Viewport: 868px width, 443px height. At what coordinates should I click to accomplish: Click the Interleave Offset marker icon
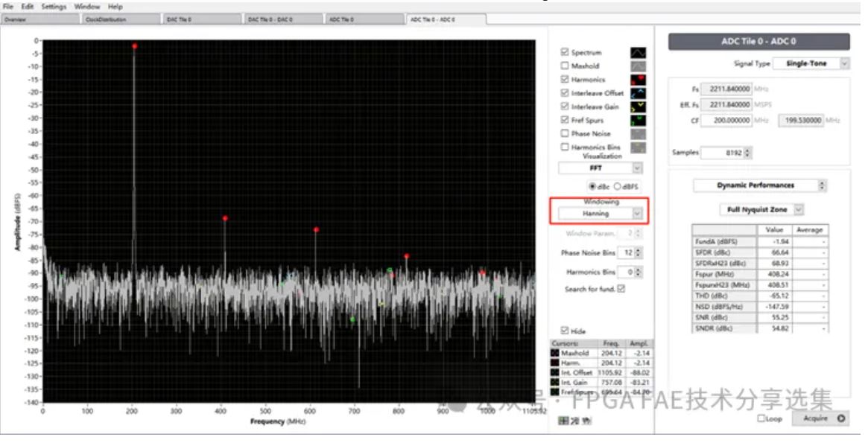pyautogui.click(x=638, y=93)
